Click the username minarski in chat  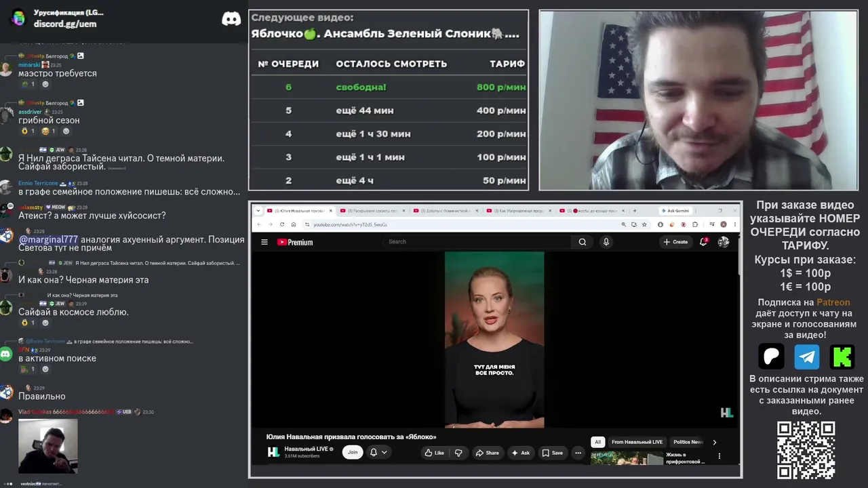click(29, 65)
